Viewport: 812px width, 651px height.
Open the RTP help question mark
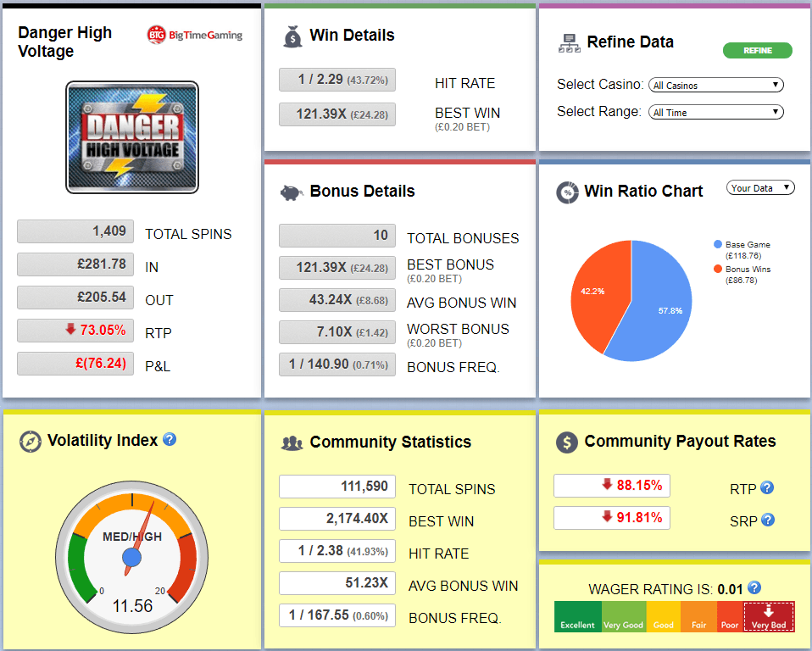pos(767,487)
